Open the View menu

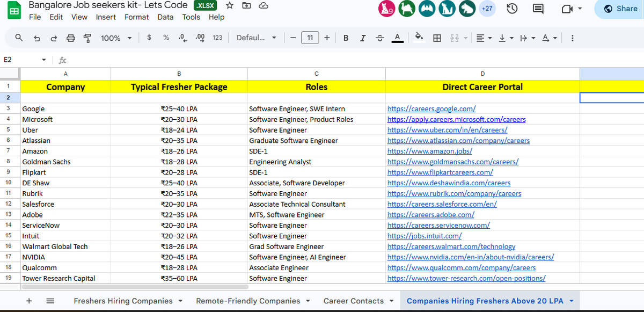click(79, 17)
